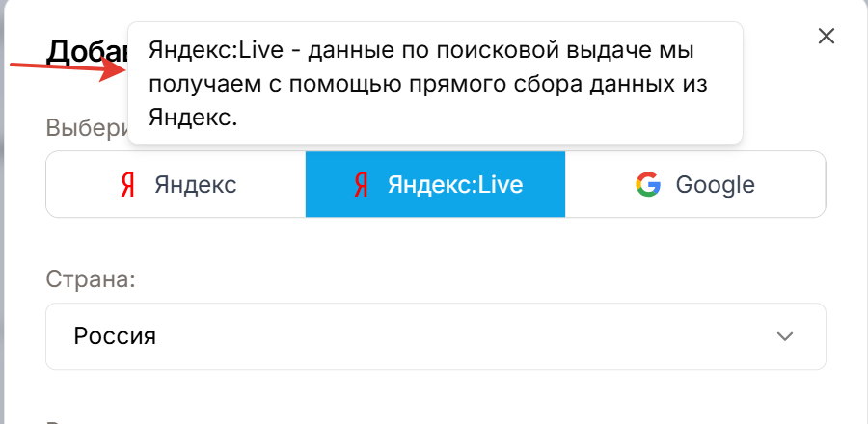Click the Google label text
868x424 pixels.
point(716,185)
